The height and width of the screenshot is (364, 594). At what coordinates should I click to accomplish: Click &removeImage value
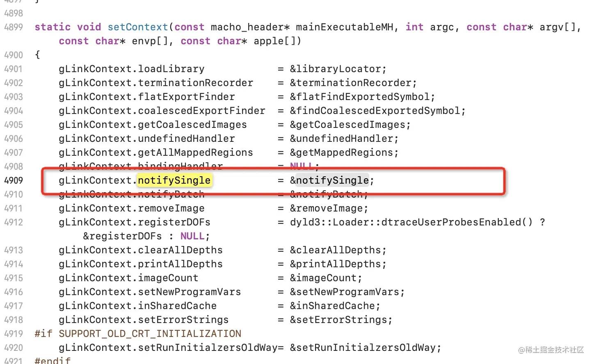tap(327, 208)
